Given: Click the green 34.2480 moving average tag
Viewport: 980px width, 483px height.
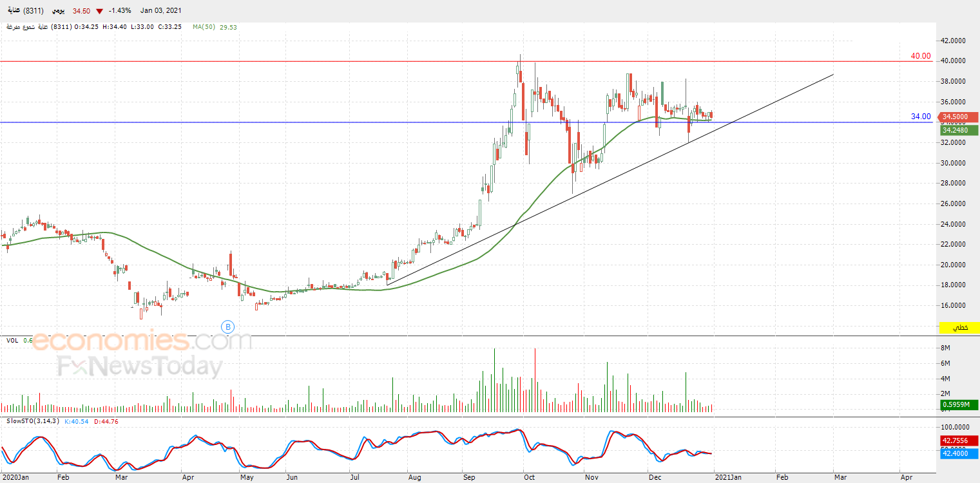Looking at the screenshot, I should (959, 130).
